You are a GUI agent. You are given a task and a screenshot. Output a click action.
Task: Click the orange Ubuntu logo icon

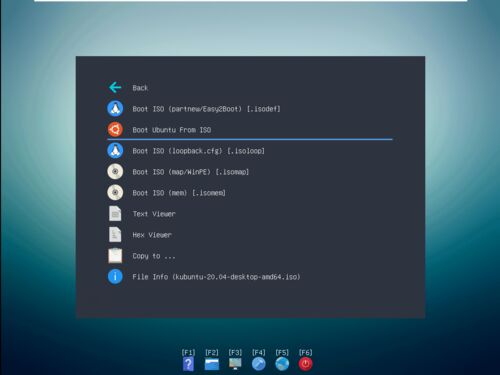[x=115, y=130]
